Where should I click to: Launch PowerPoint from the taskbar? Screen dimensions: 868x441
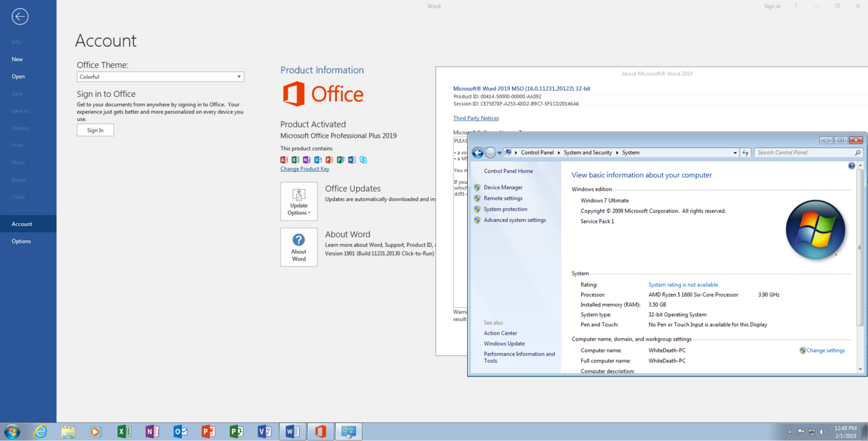(208, 432)
